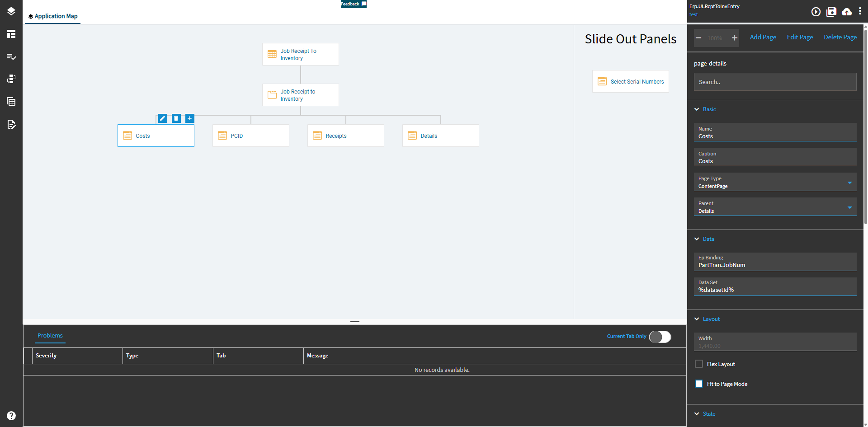
Task: Open the Parent page dropdown
Action: tap(849, 207)
